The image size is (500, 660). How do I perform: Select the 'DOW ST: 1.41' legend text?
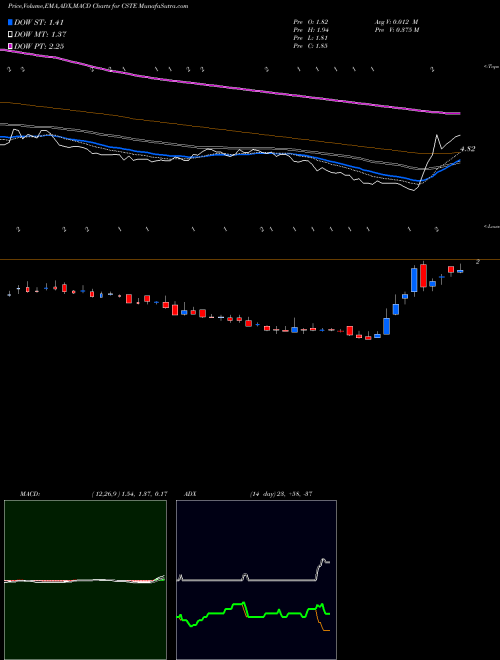point(39,22)
